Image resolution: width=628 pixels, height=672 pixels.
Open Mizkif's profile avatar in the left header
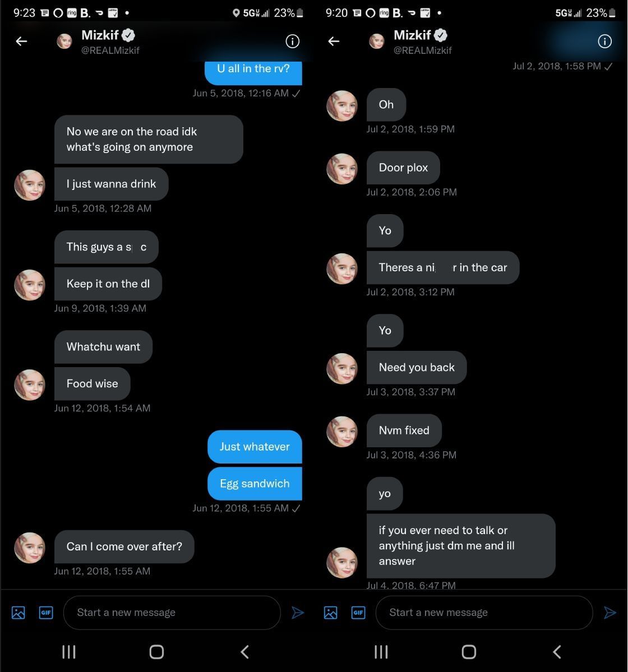click(x=64, y=41)
